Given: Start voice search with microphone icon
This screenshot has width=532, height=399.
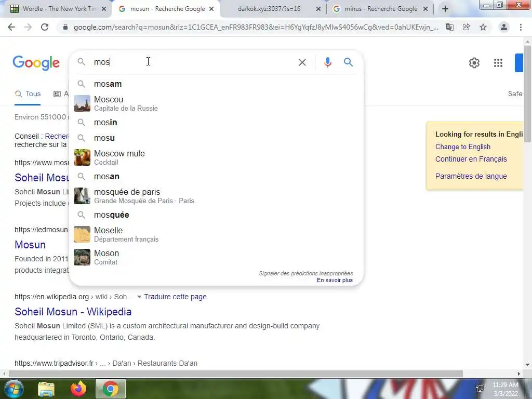Looking at the screenshot, I should click(x=327, y=62).
